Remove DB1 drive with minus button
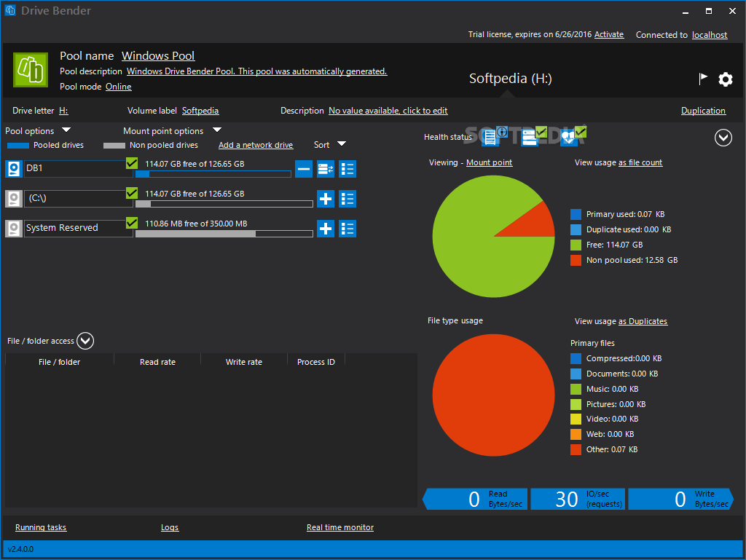This screenshot has height=560, width=746. click(304, 169)
